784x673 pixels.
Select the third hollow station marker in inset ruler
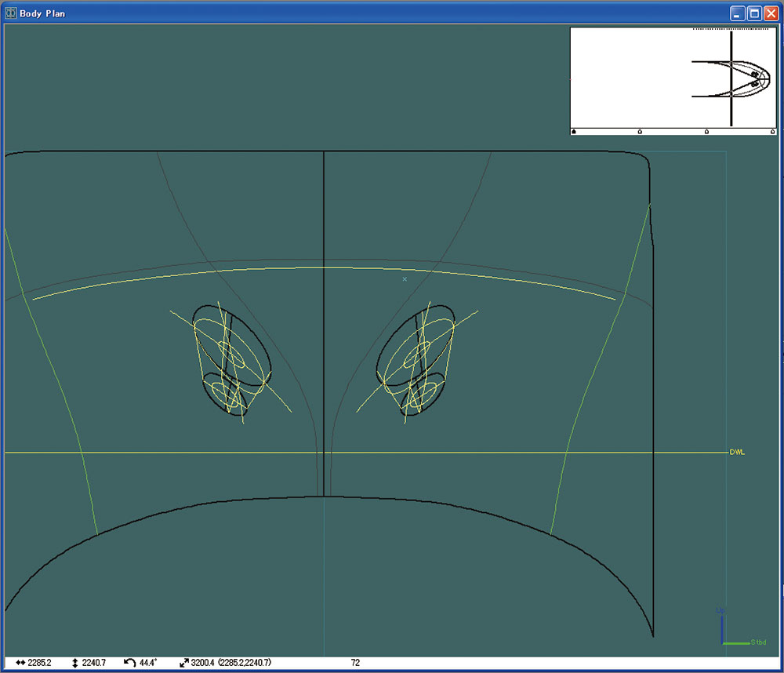click(x=706, y=132)
